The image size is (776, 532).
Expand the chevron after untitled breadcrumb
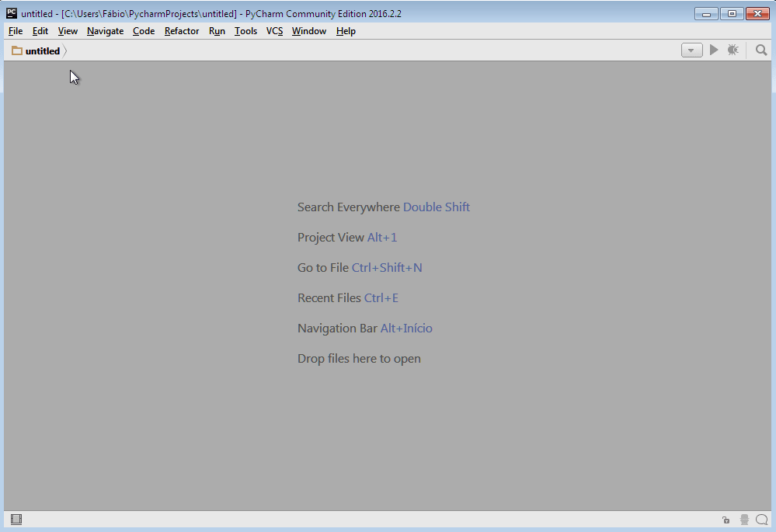(65, 51)
